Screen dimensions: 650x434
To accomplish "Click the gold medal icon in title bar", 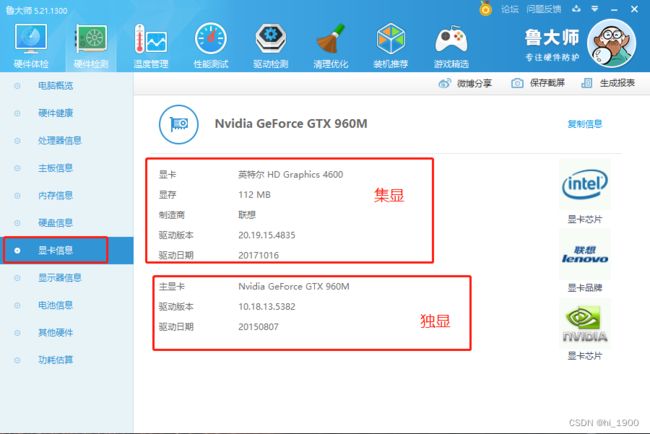I will click(x=486, y=9).
